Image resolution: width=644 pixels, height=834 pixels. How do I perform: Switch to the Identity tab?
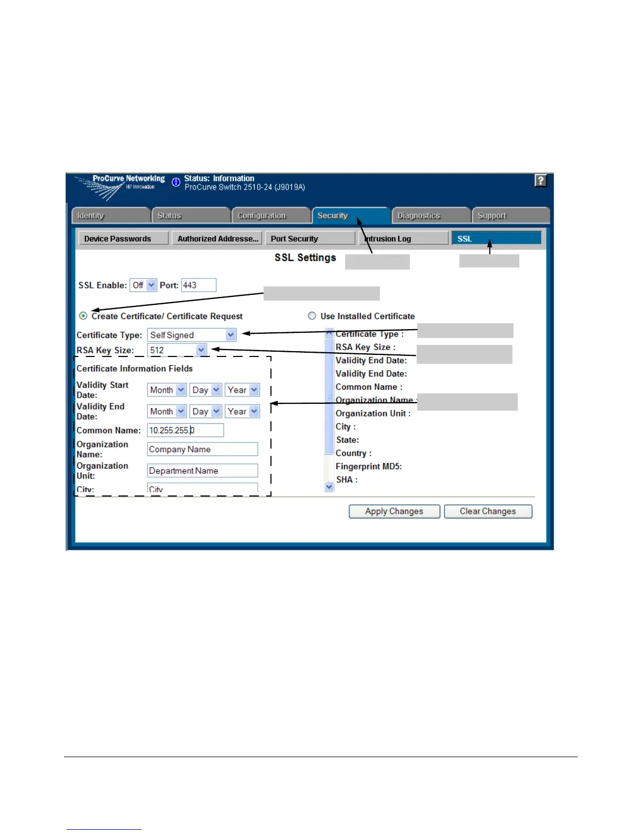point(111,216)
